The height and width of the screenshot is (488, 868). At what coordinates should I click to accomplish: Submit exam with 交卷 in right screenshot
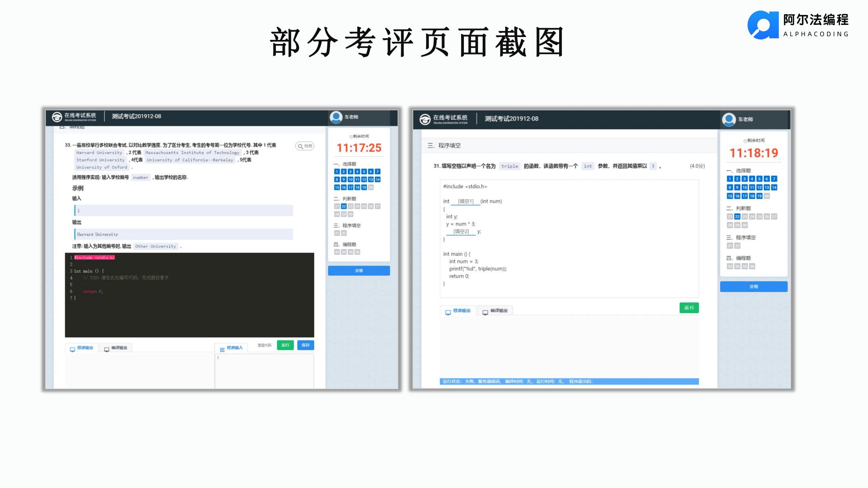pyautogui.click(x=754, y=287)
